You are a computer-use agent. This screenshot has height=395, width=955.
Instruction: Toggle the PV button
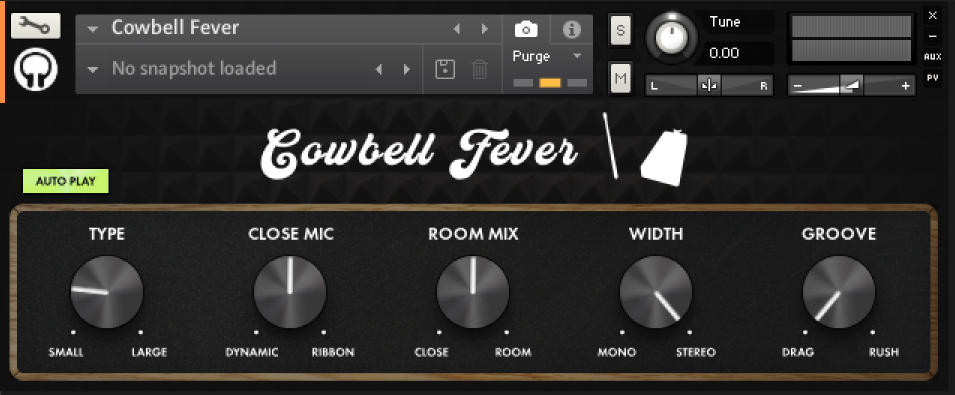(932, 78)
